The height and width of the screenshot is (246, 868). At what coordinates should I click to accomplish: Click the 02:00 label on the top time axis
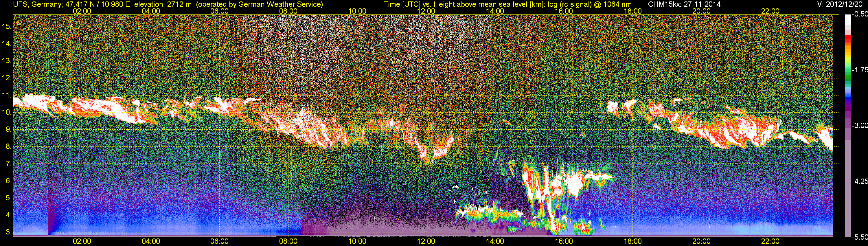(82, 11)
